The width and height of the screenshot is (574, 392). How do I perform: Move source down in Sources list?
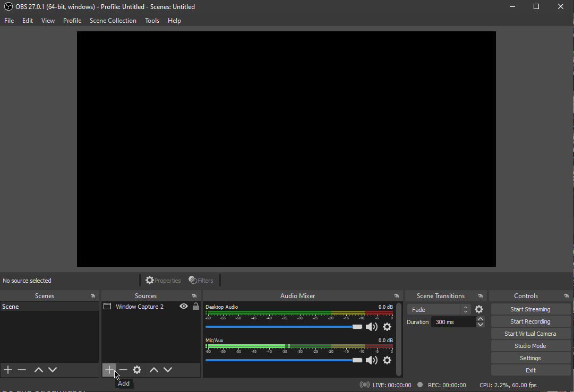pyautogui.click(x=168, y=370)
